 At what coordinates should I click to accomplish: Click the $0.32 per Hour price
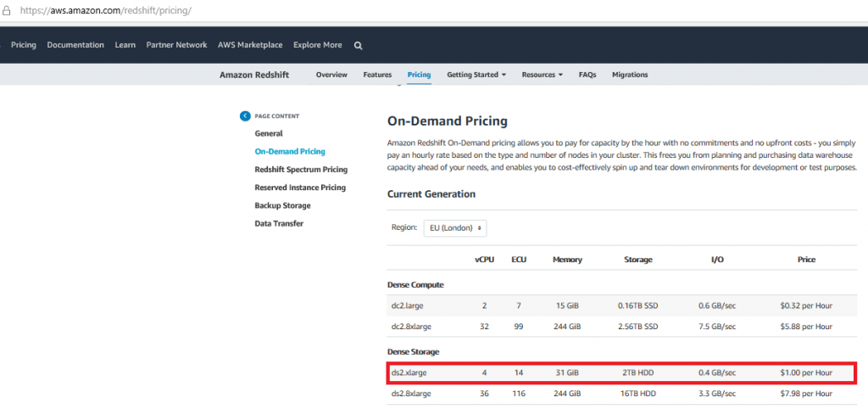coord(806,305)
